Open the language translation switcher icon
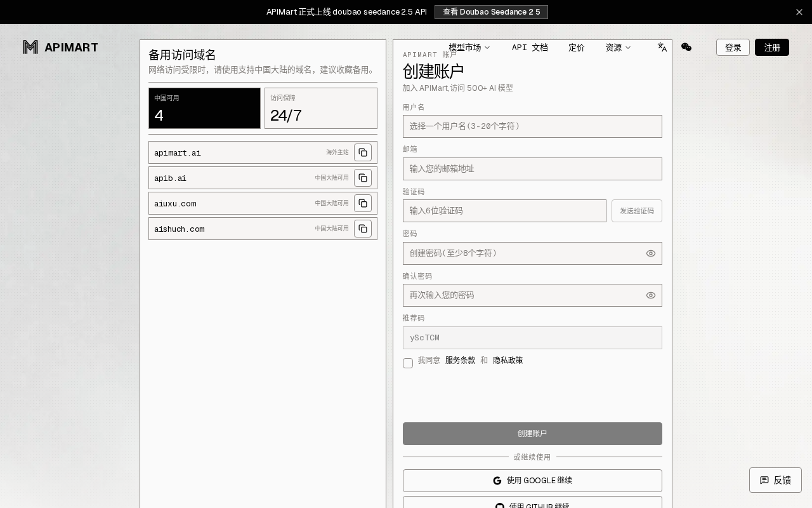 pyautogui.click(x=662, y=47)
